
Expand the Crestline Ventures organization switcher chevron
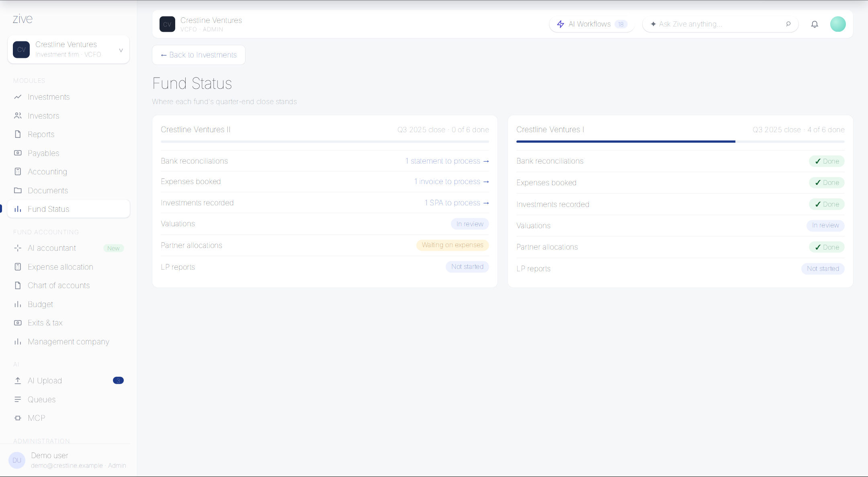pyautogui.click(x=121, y=50)
